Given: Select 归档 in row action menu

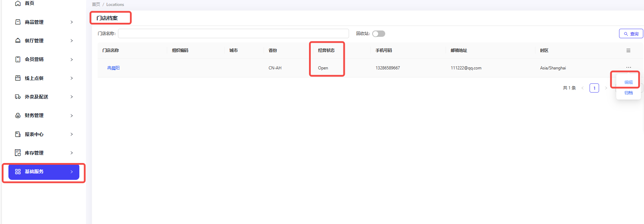Looking at the screenshot, I should pyautogui.click(x=629, y=93).
